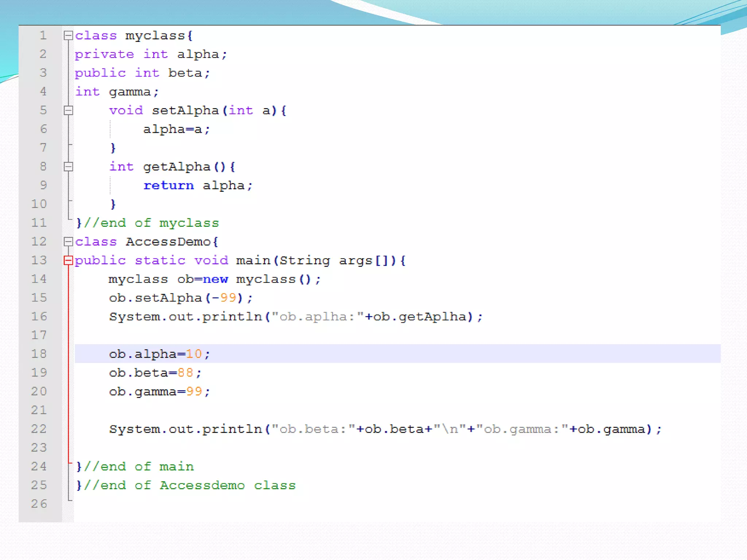747x560 pixels.
Task: Click the 'new' keyword on line 14
Action: 215,279
